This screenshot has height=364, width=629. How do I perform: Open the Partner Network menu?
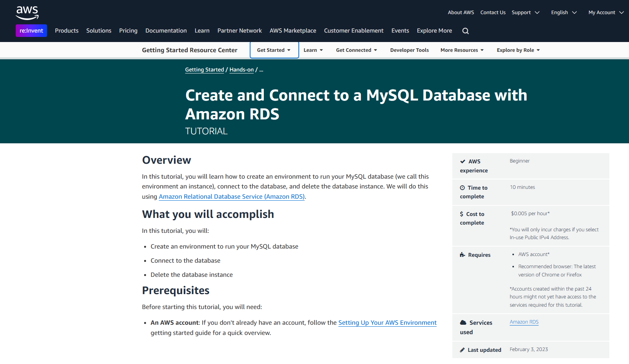point(240,31)
